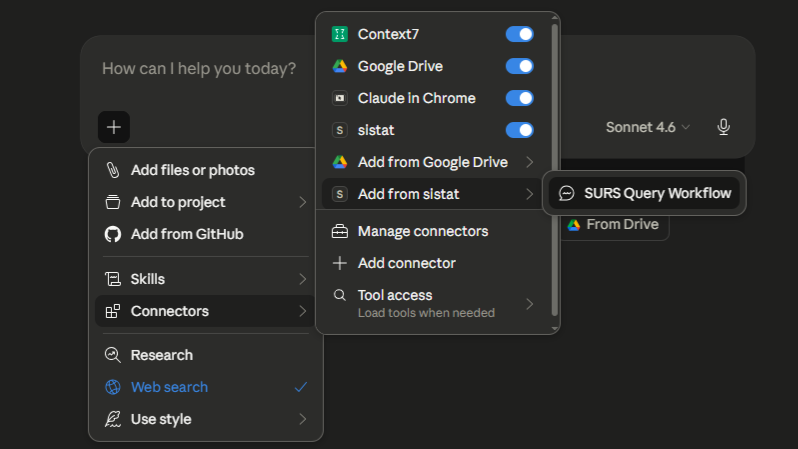Click the GitHub octocat icon

(x=113, y=234)
